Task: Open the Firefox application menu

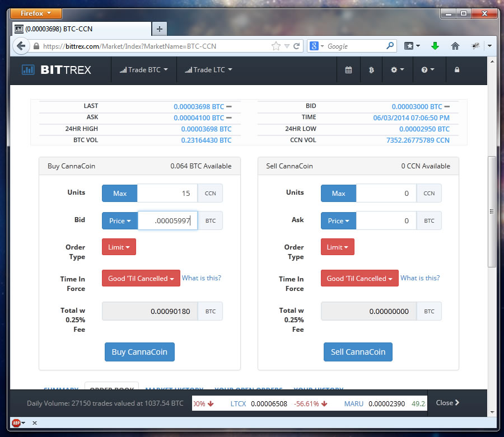Action: pos(36,13)
